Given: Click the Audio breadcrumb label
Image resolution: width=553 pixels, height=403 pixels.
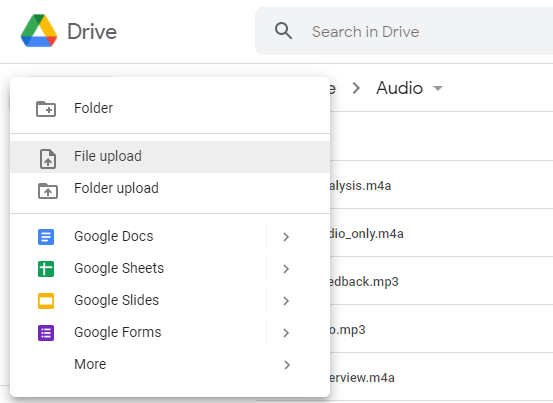Looking at the screenshot, I should coord(399,88).
